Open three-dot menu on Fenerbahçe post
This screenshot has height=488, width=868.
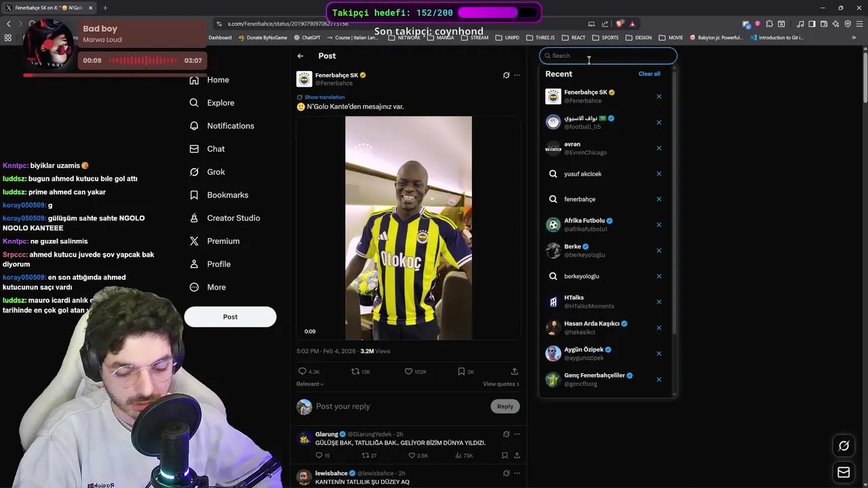pos(517,75)
